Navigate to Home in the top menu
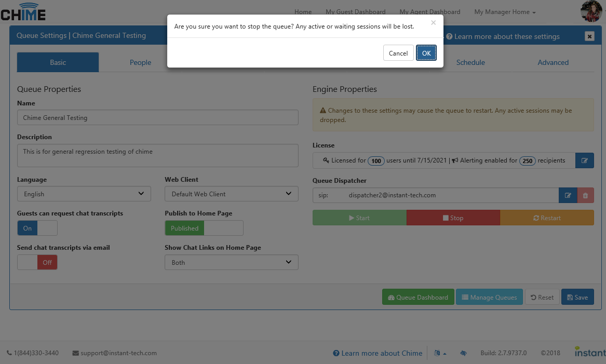Screen dimensions: 606x364 click(303, 12)
